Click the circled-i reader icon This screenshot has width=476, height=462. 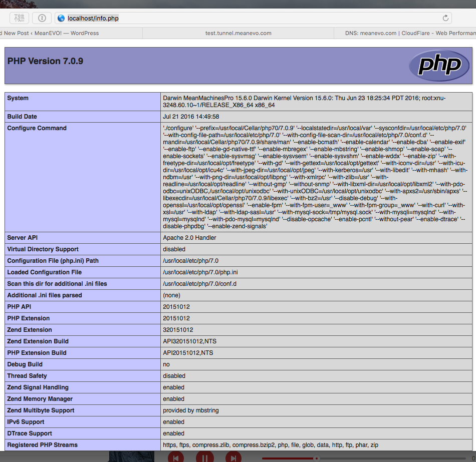click(x=42, y=18)
